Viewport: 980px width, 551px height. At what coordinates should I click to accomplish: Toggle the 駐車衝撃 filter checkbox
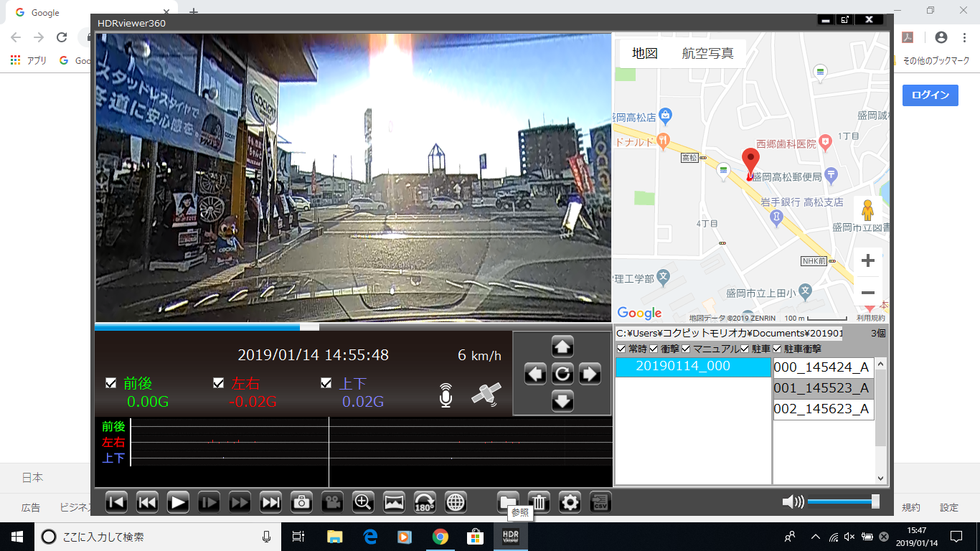point(777,349)
